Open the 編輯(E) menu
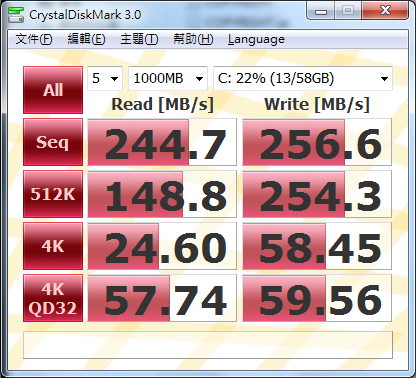This screenshot has height=378, width=416. [86, 39]
